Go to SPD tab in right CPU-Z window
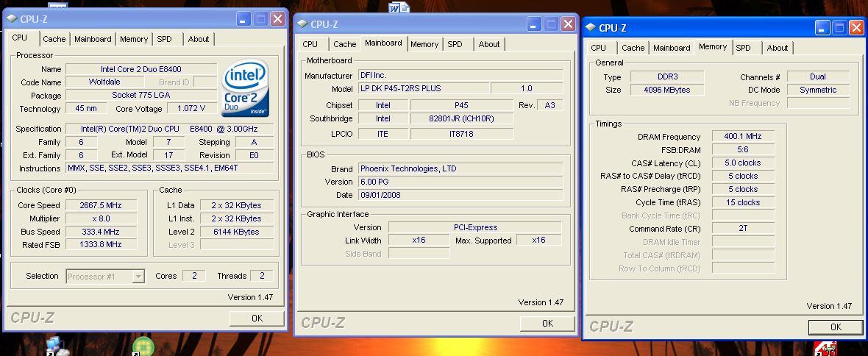868x356 pixels. pyautogui.click(x=744, y=48)
